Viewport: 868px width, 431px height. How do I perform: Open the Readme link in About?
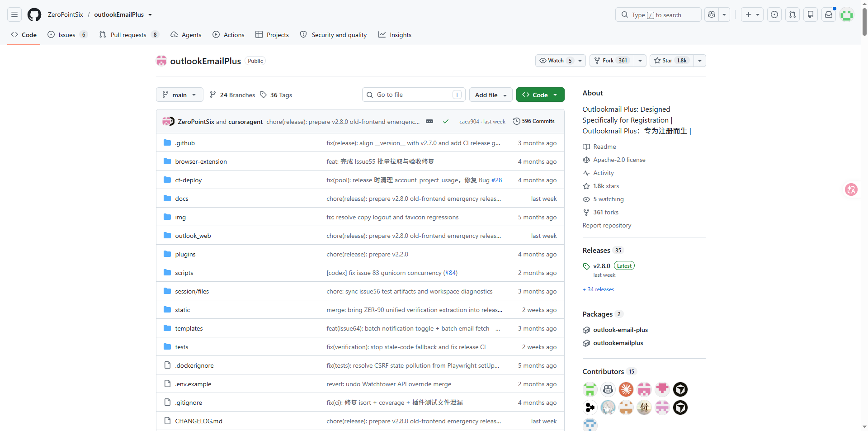tap(599, 147)
